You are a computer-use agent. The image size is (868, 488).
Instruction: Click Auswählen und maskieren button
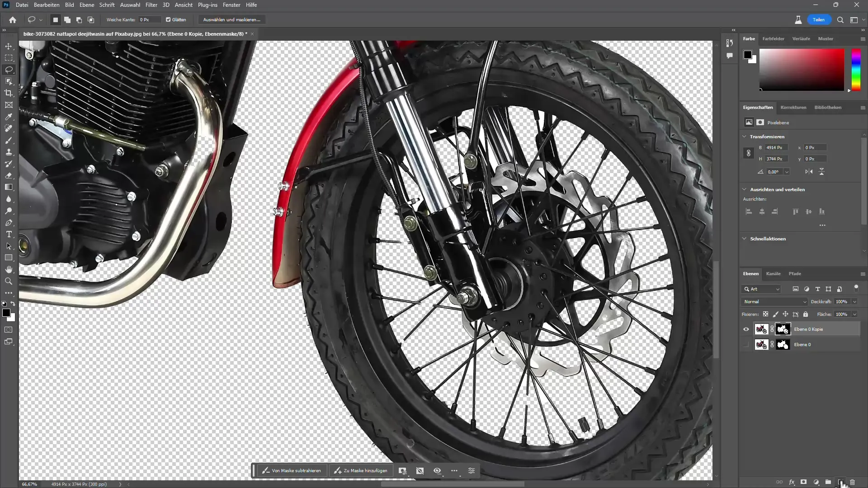pos(231,20)
